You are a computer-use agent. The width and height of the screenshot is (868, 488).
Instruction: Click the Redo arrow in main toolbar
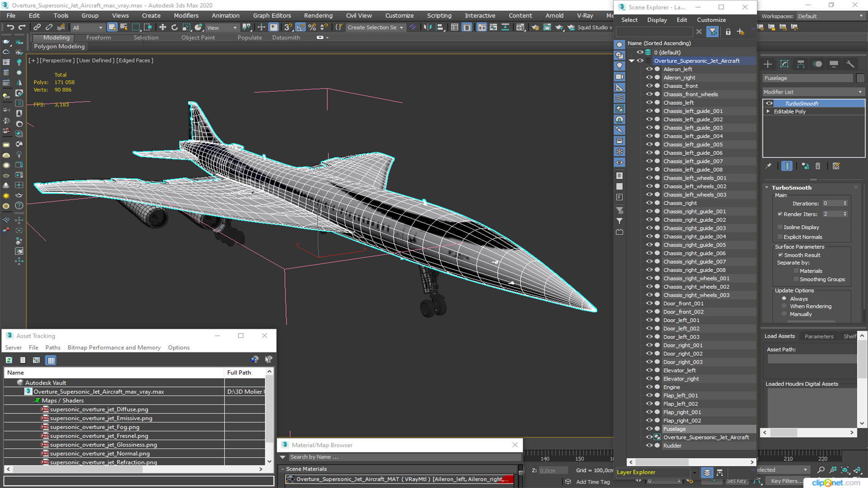tap(22, 27)
